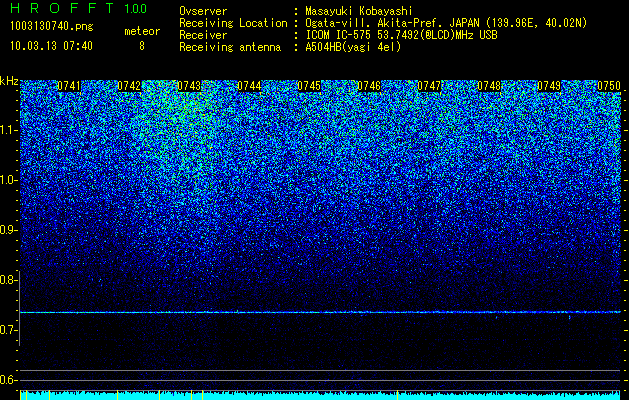The height and width of the screenshot is (400, 629).
Task: Click the 0.8 kHz axis label
Action: pos(9,280)
